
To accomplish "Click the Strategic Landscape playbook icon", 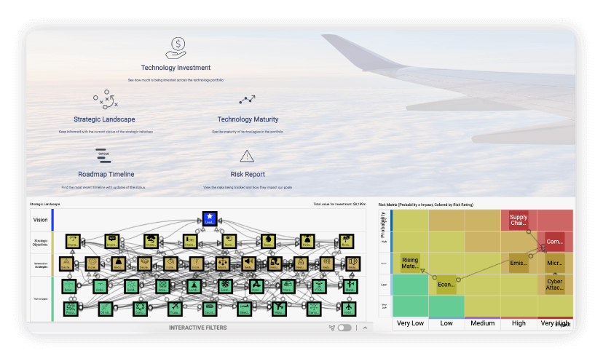I will tap(104, 100).
